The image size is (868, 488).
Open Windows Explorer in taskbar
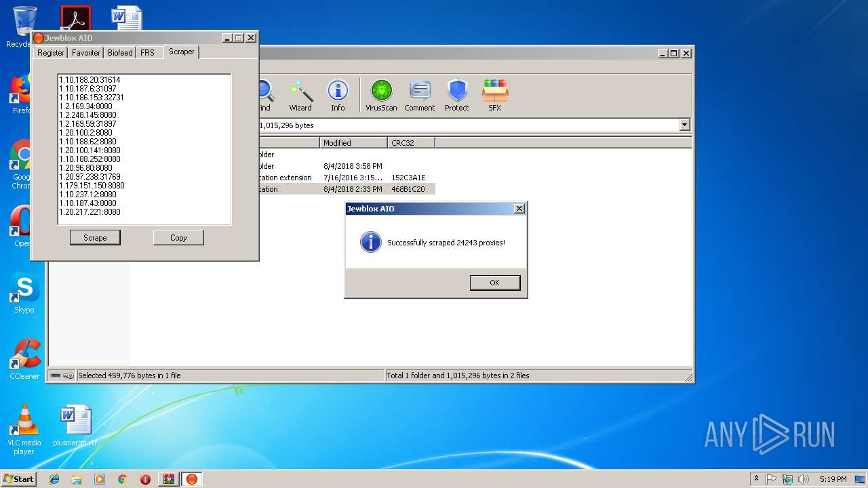pyautogui.click(x=77, y=479)
